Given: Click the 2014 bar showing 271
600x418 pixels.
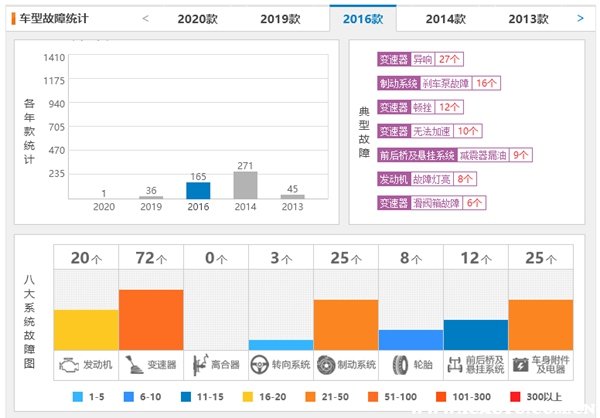Looking at the screenshot, I should 245,185.
